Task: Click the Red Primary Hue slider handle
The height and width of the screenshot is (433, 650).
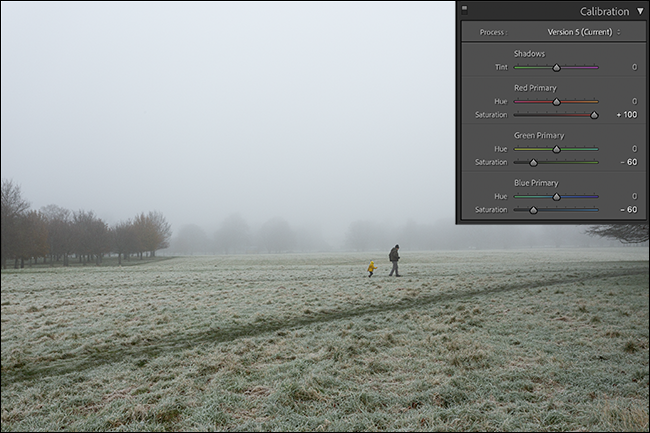Action: [556, 102]
